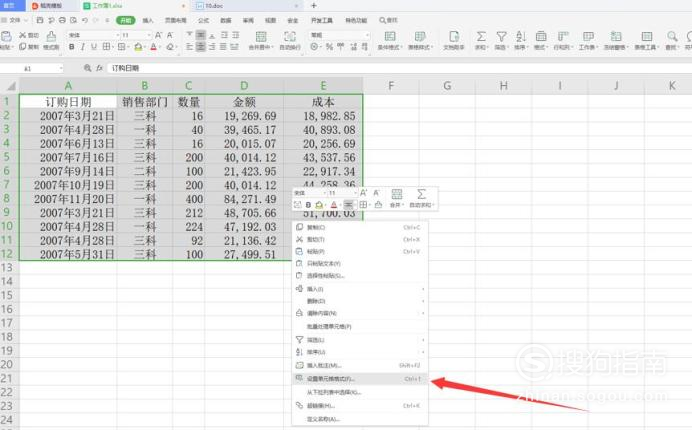Open the ribbon font size dropdown
This screenshot has height=430, width=692.
pyautogui.click(x=149, y=35)
